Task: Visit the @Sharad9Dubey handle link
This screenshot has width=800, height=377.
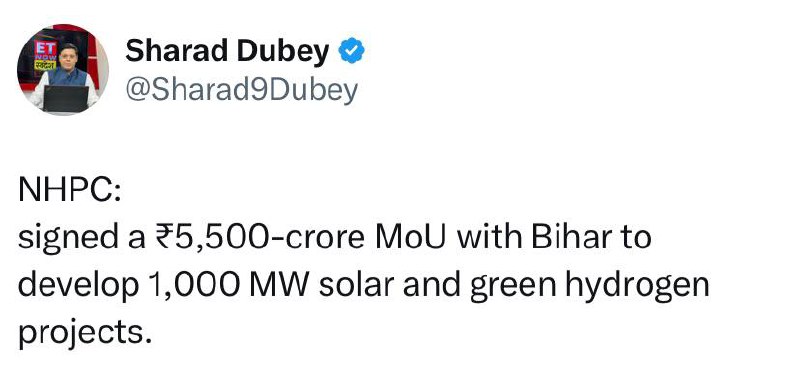Action: pyautogui.click(x=241, y=90)
